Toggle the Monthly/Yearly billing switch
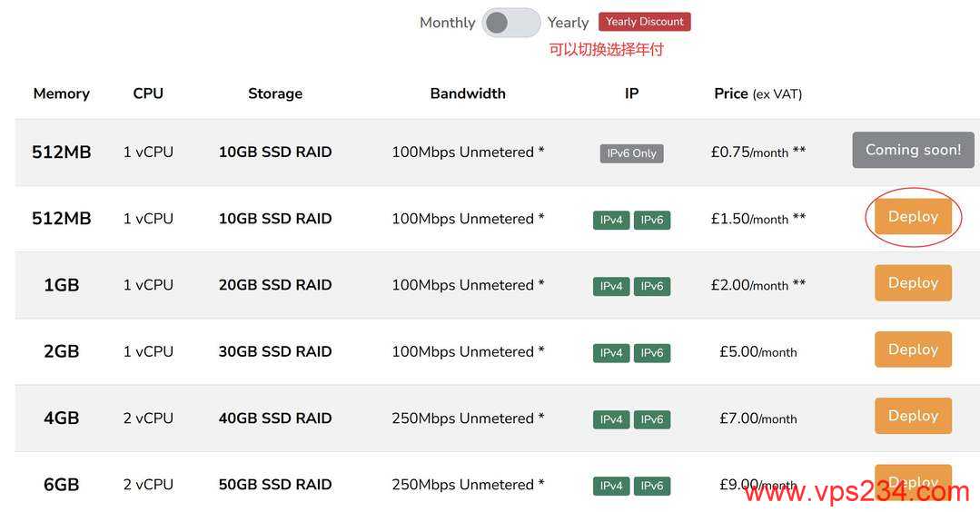This screenshot has width=980, height=512. pyautogui.click(x=511, y=23)
